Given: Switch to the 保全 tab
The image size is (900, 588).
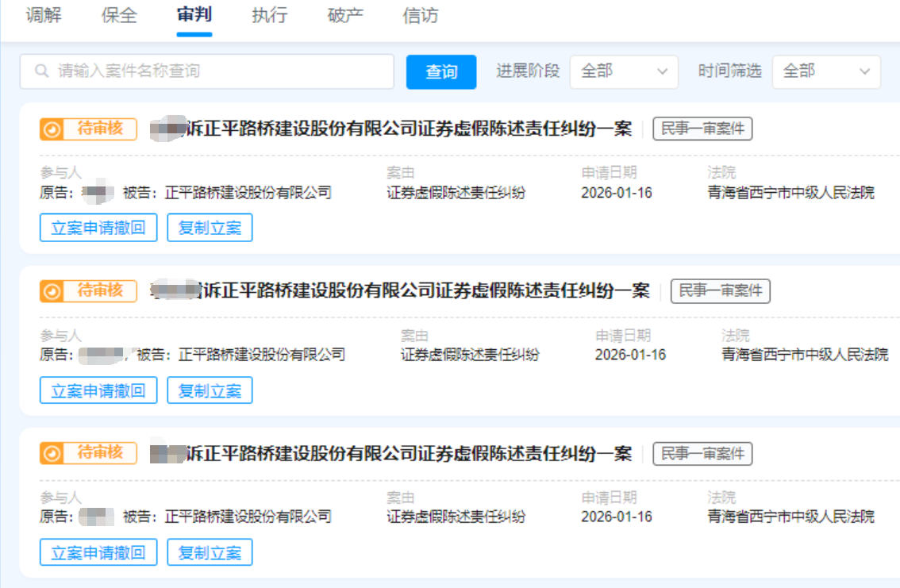Looking at the screenshot, I should tap(120, 16).
